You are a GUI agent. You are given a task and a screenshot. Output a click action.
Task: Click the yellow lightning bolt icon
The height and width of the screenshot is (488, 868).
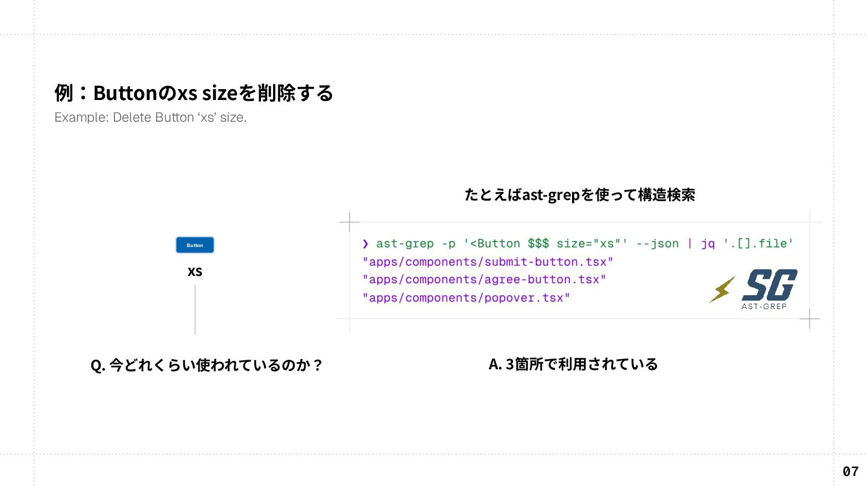click(x=722, y=289)
